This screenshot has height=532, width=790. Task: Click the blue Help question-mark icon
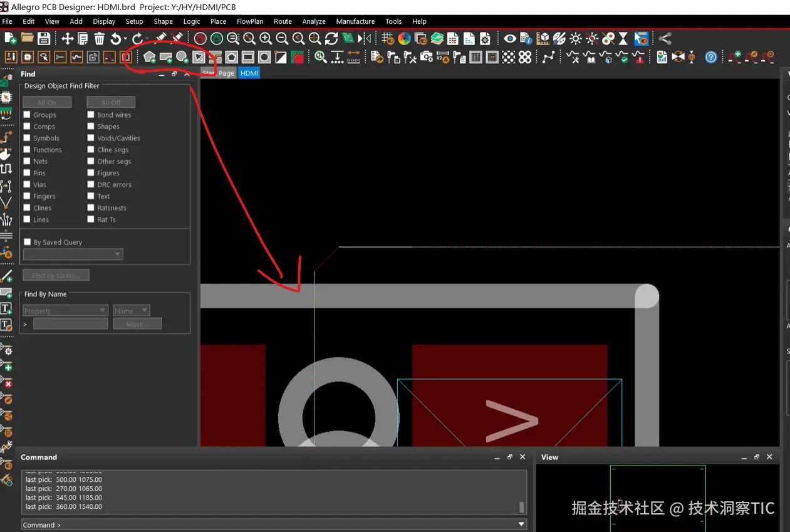711,57
